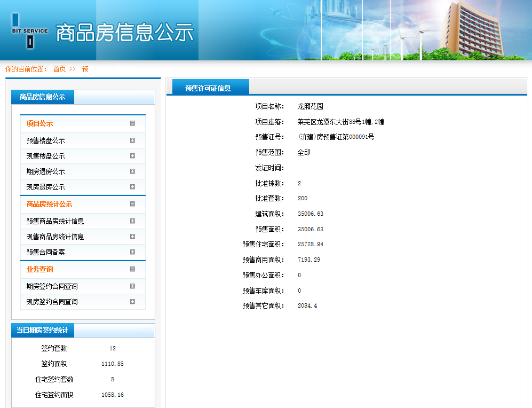The width and height of the screenshot is (532, 408).
Task: Collapse the 商品房统计公示 section icon
Action: pyautogui.click(x=133, y=204)
